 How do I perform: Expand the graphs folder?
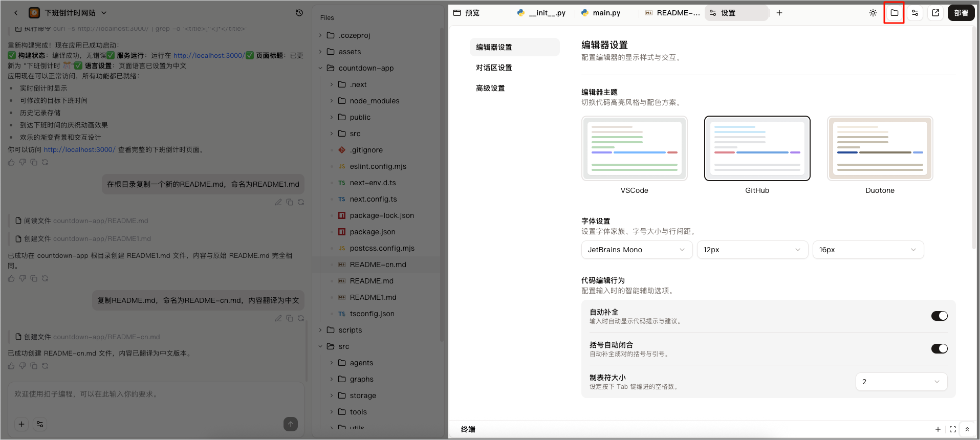tap(332, 379)
